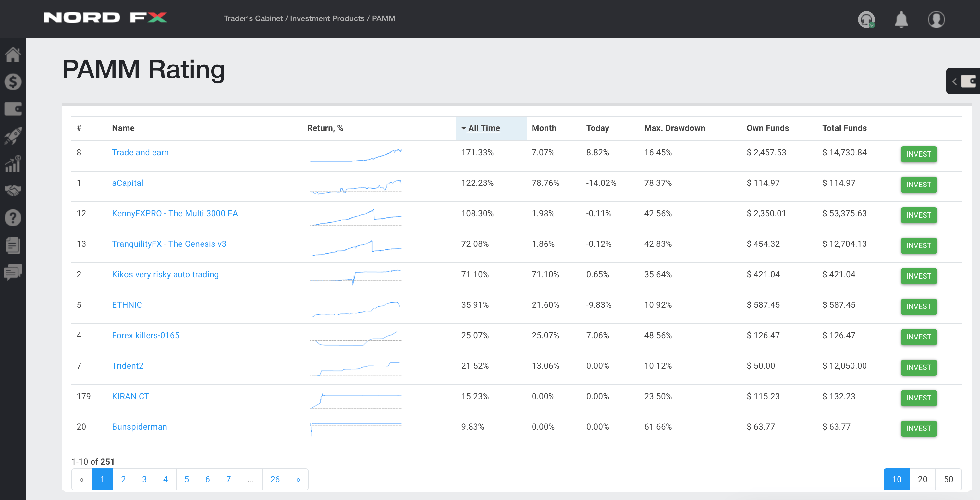The height and width of the screenshot is (500, 980).
Task: Go to page 4
Action: click(165, 479)
